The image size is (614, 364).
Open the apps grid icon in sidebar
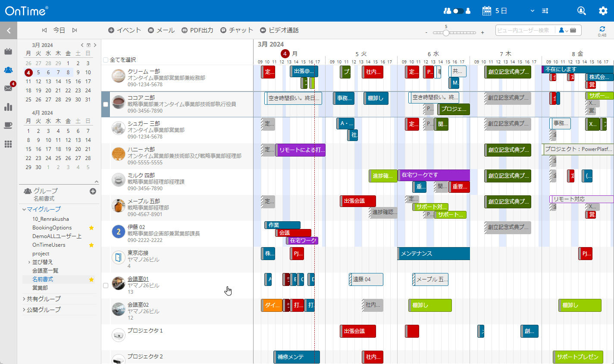[x=8, y=144]
